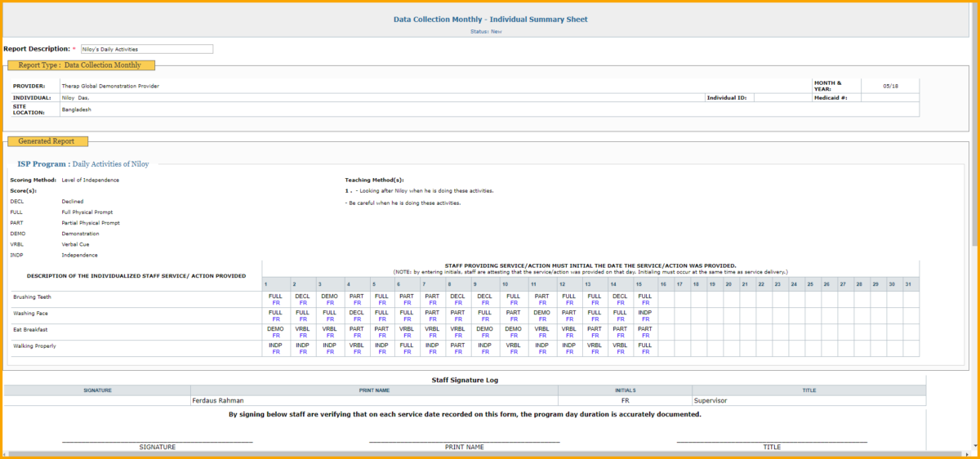Image resolution: width=980 pixels, height=459 pixels.
Task: Click the empty Medicaid # field
Action: point(890,98)
